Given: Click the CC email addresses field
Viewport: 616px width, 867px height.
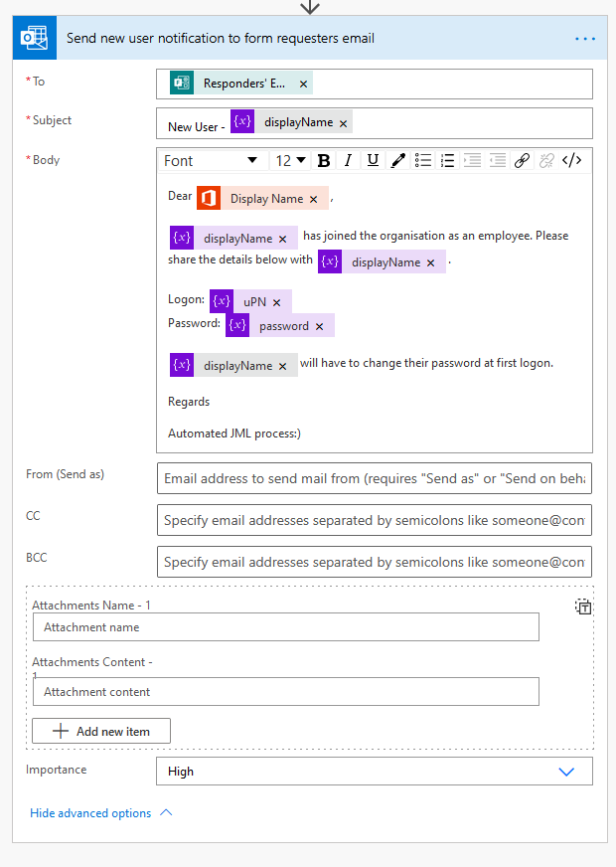Looking at the screenshot, I should [x=374, y=520].
